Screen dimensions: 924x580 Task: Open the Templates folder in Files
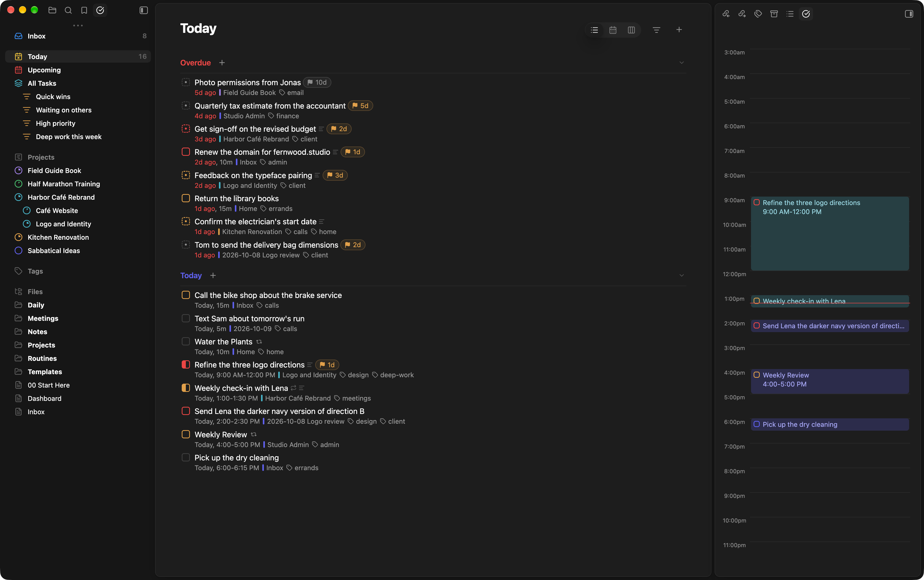point(78,372)
